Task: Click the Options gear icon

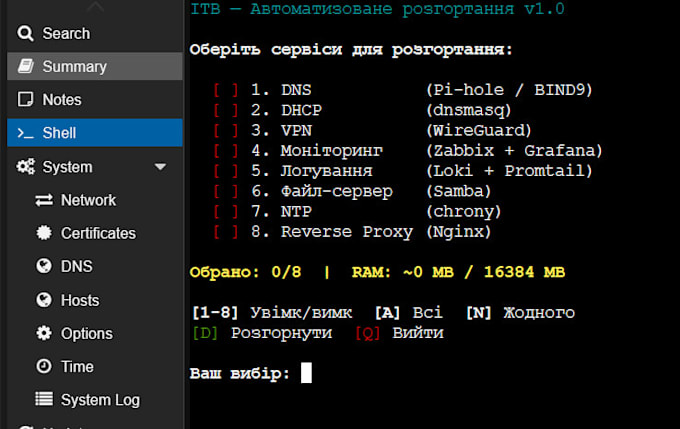Action: coord(44,333)
